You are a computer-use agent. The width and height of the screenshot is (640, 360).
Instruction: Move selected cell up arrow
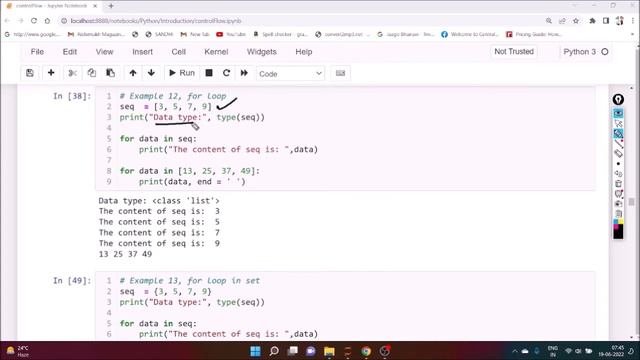[x=133, y=73]
